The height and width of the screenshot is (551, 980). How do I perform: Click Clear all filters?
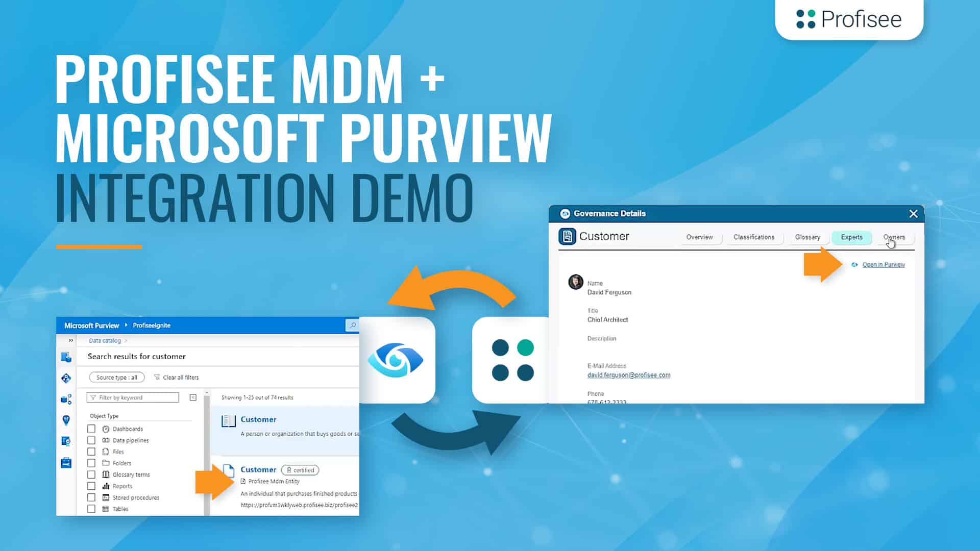(x=176, y=378)
